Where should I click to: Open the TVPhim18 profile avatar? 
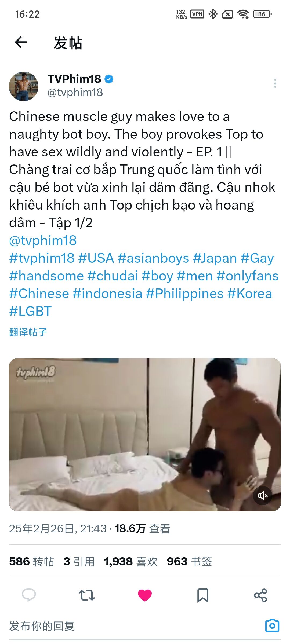[x=24, y=86]
